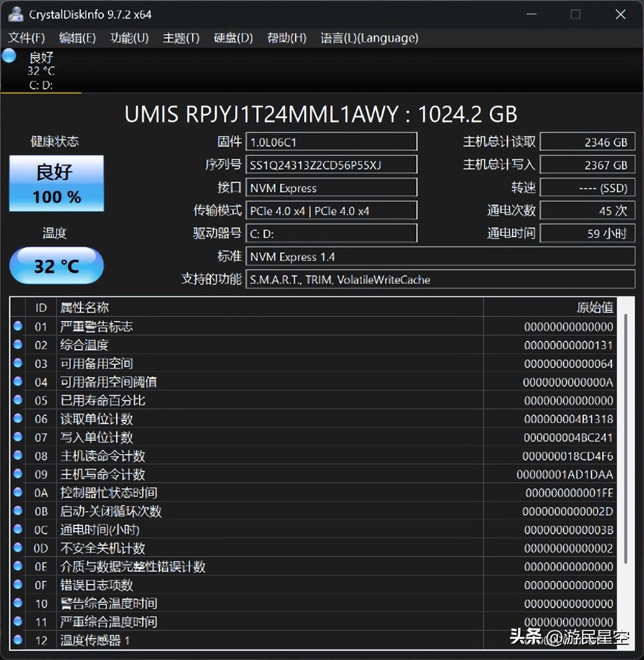Open the 功能(U) menu
The image size is (644, 660).
coord(129,38)
